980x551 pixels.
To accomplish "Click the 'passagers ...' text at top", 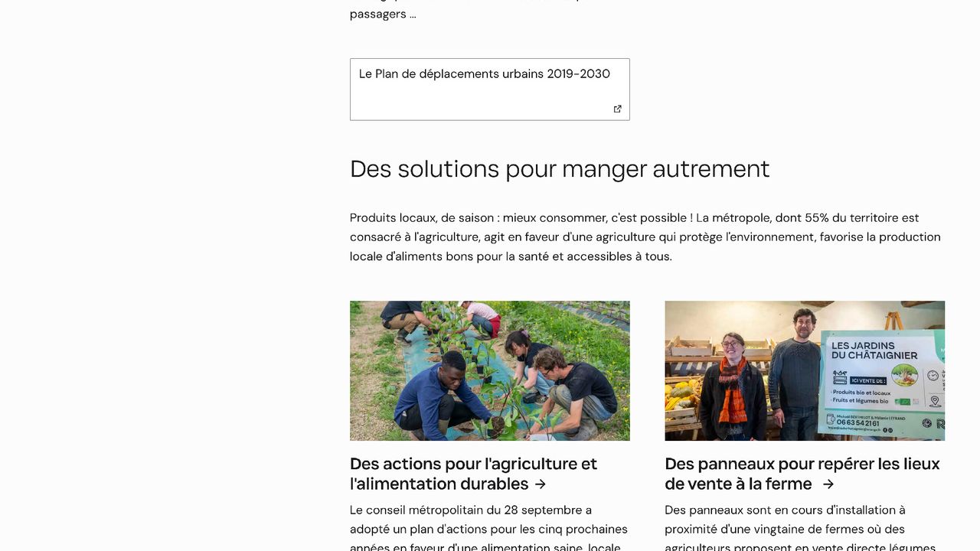I will point(383,14).
